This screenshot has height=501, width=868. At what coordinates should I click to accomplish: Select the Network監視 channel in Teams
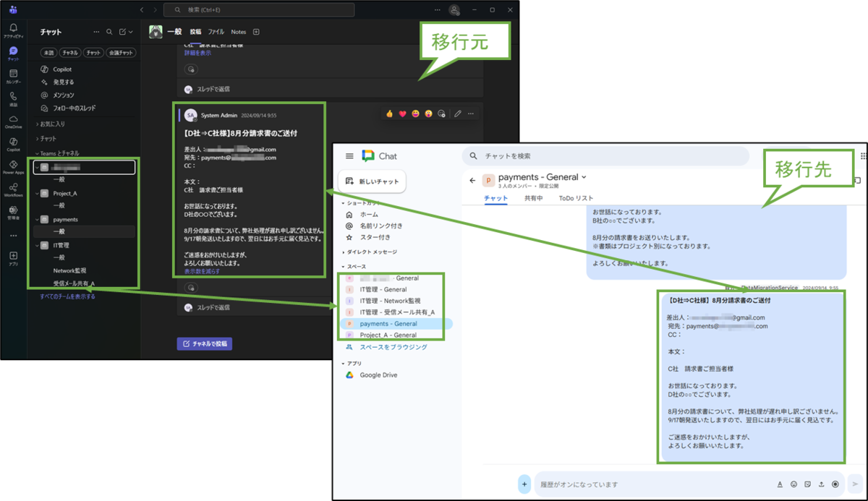tap(69, 270)
